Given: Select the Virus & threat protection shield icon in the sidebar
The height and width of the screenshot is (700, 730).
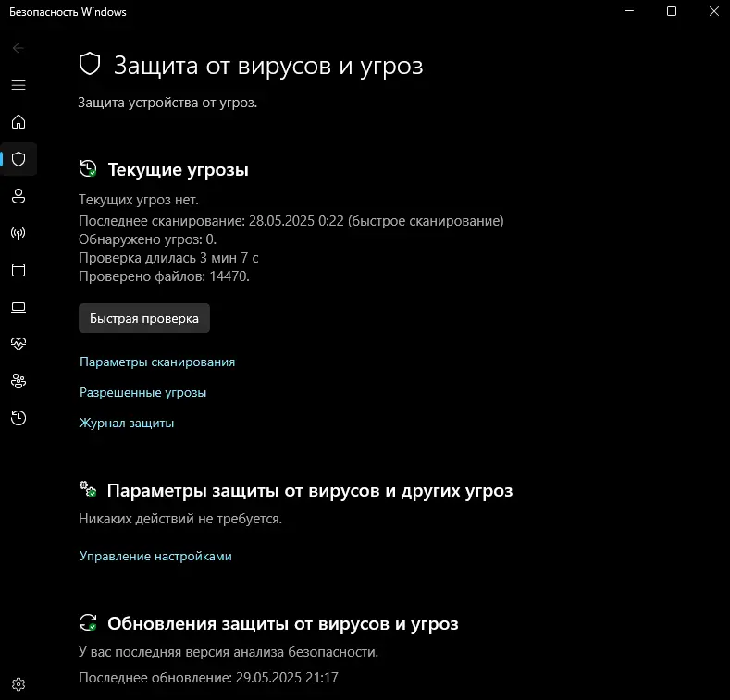Looking at the screenshot, I should tap(19, 159).
